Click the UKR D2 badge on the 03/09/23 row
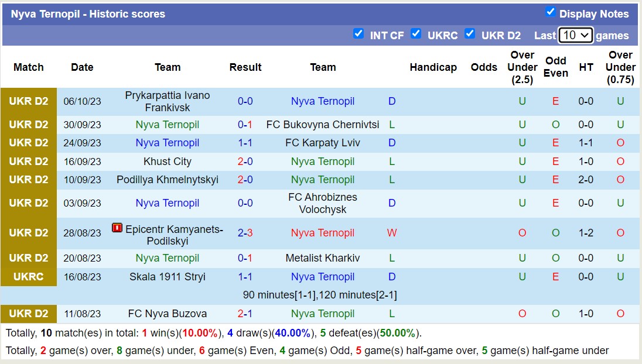The height and width of the screenshot is (364, 642). (x=28, y=203)
